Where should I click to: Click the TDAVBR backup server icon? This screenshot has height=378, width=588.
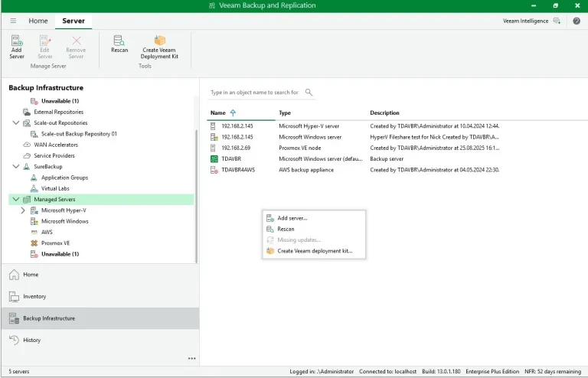click(214, 159)
